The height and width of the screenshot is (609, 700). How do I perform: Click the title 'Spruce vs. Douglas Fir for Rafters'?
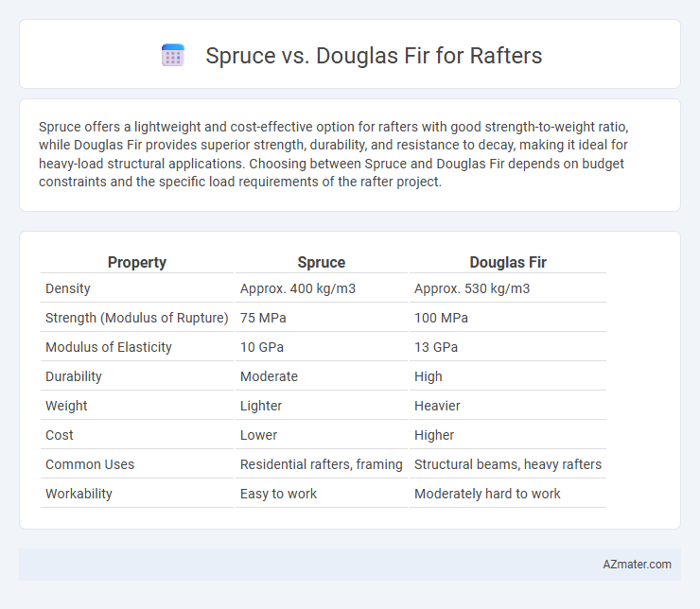pos(374,56)
